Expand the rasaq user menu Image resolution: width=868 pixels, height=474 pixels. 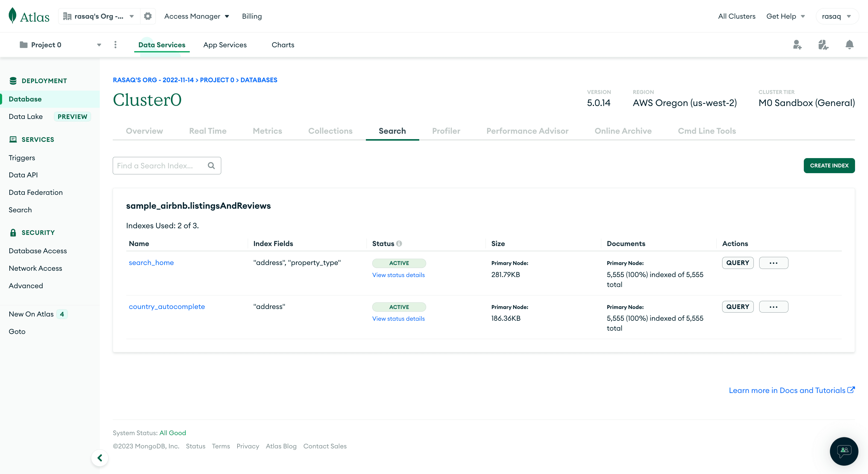pyautogui.click(x=836, y=16)
